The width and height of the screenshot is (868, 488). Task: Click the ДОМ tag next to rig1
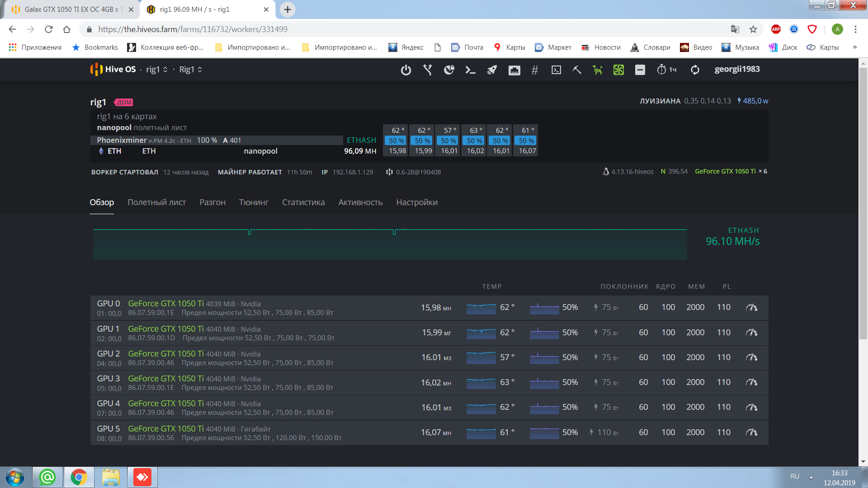(123, 103)
